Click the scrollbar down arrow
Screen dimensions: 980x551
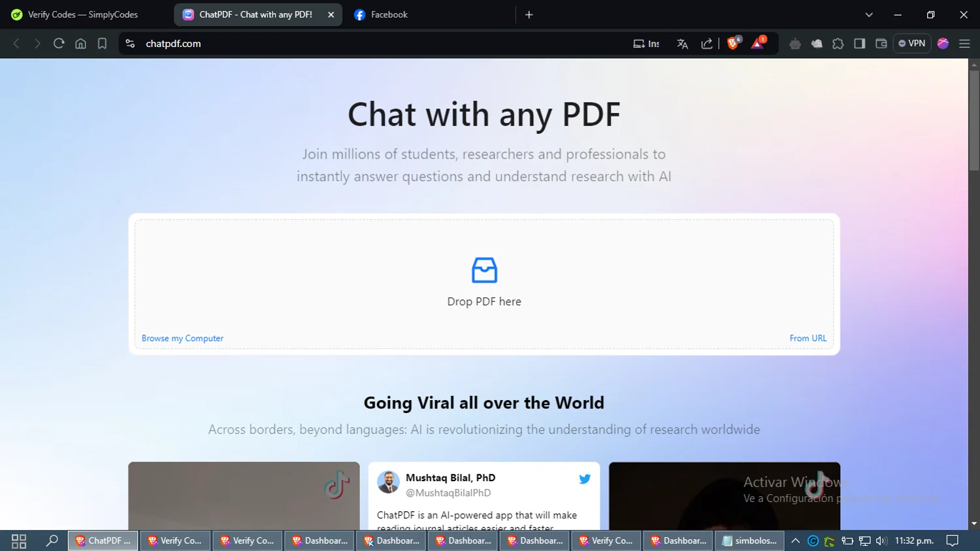[x=974, y=524]
